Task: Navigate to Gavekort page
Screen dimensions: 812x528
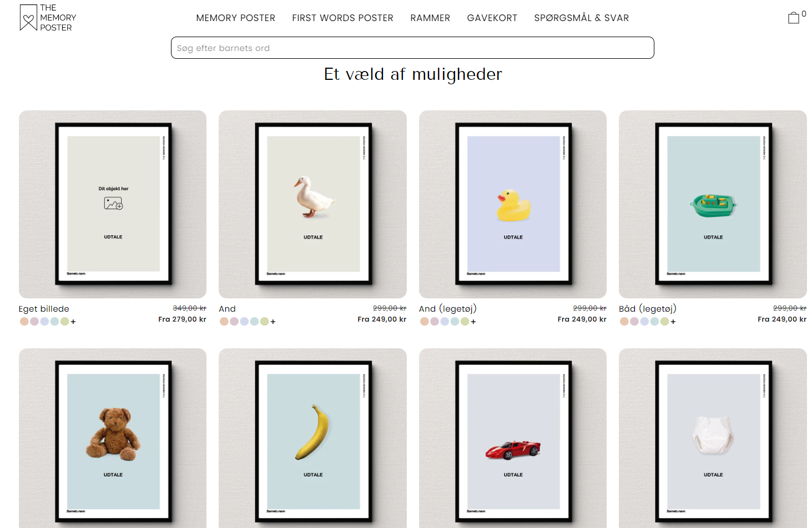Action: pos(492,18)
